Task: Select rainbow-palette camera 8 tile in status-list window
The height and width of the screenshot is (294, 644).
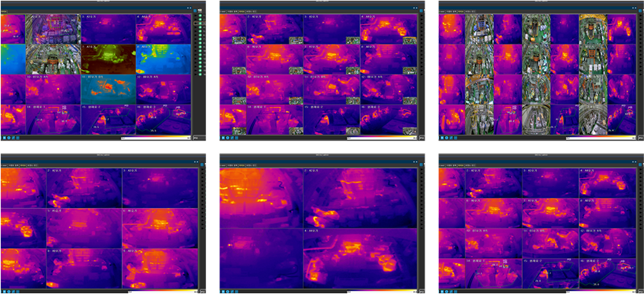Action: coord(164,59)
